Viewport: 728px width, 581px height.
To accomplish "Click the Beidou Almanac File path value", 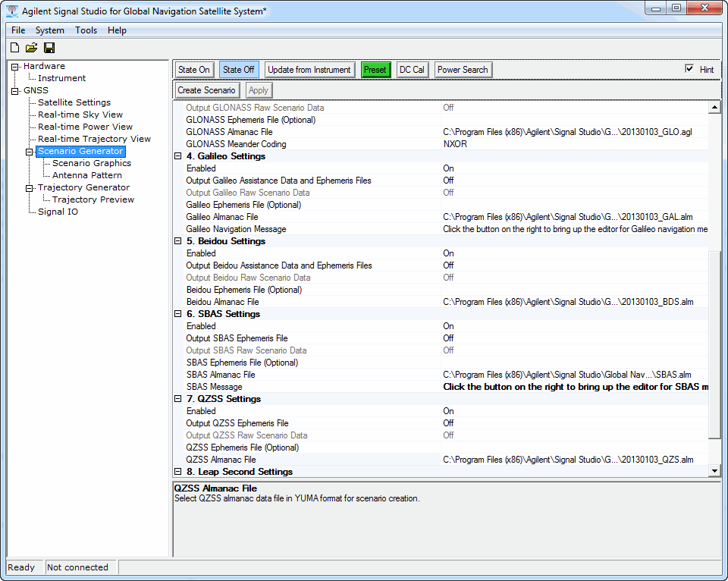I will [x=568, y=302].
